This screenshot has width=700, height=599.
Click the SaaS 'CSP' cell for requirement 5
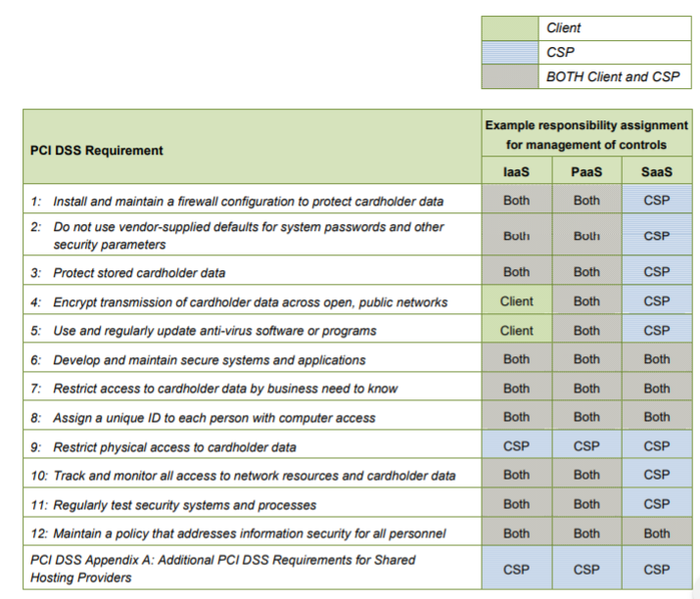pos(657,331)
